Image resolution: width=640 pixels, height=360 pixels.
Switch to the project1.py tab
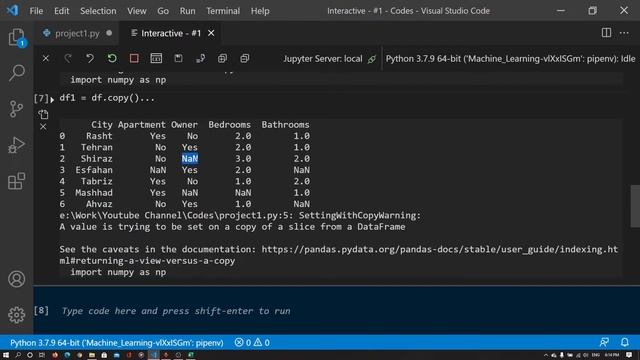click(77, 33)
